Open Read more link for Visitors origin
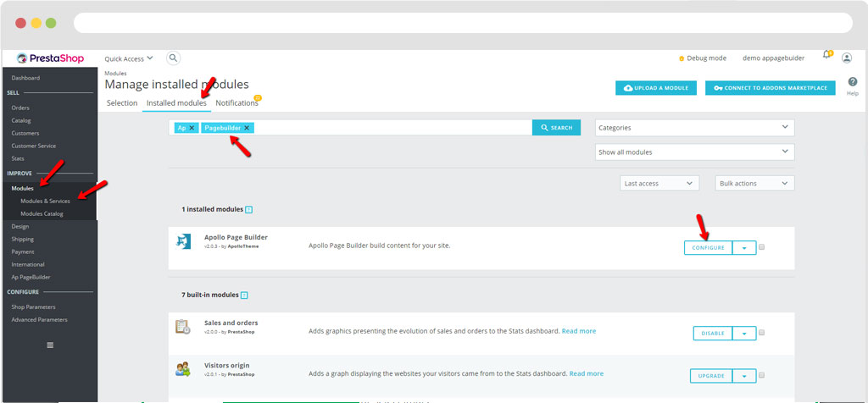Viewport: 868px width, 403px height. [587, 373]
